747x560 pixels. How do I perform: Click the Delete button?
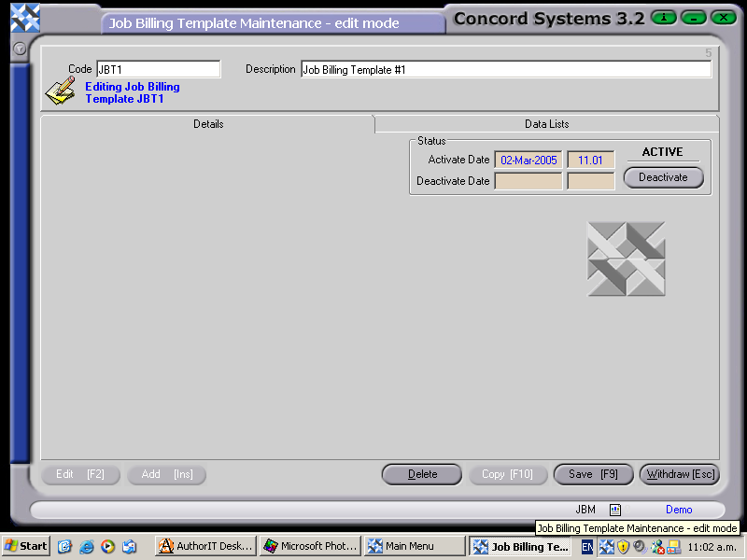click(421, 474)
